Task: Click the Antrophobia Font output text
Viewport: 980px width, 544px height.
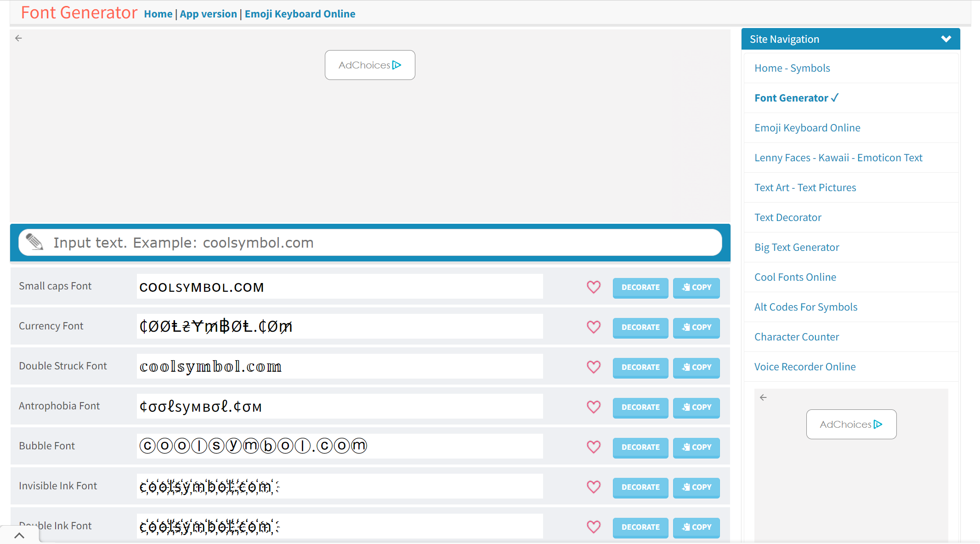Action: (340, 407)
